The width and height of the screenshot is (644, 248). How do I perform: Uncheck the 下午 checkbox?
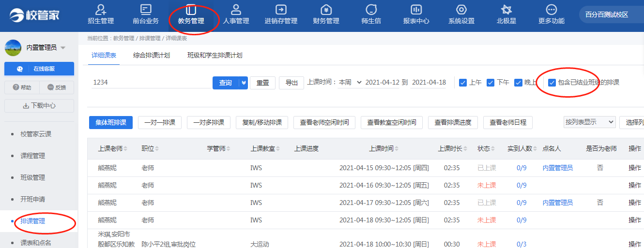491,83
